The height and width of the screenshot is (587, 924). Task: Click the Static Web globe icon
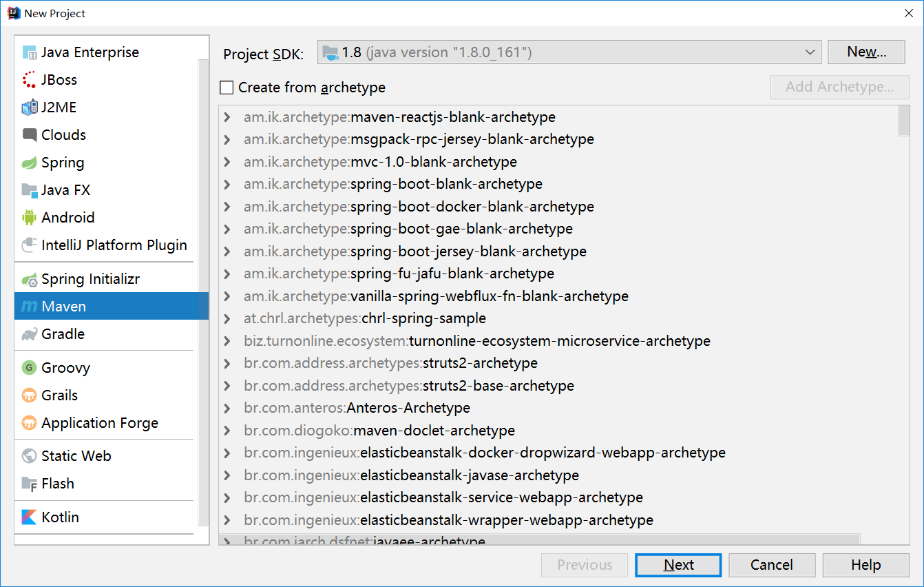coord(30,456)
